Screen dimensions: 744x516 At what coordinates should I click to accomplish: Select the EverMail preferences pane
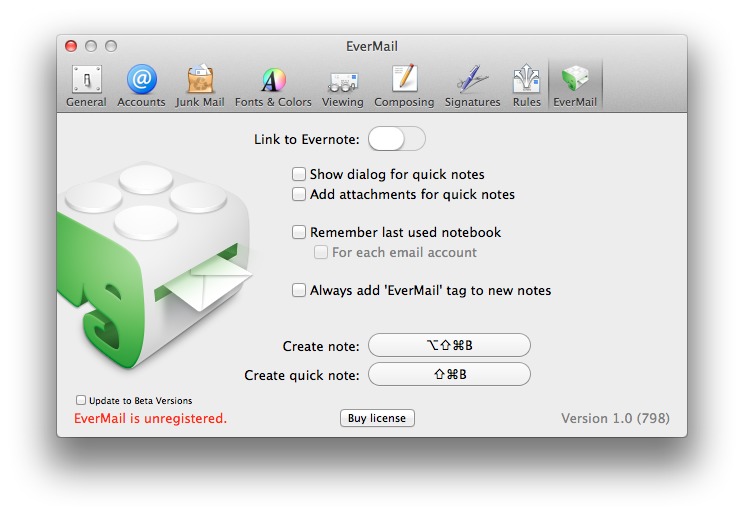[575, 85]
